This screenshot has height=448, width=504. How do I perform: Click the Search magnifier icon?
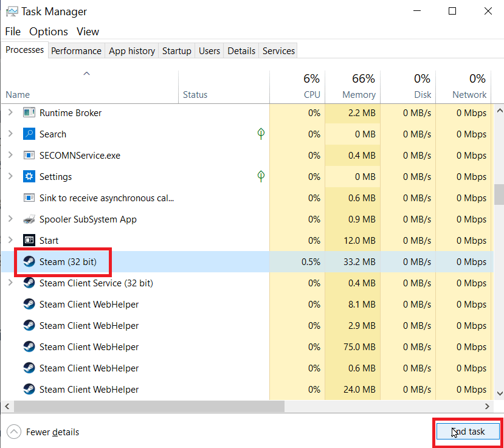pyautogui.click(x=29, y=134)
